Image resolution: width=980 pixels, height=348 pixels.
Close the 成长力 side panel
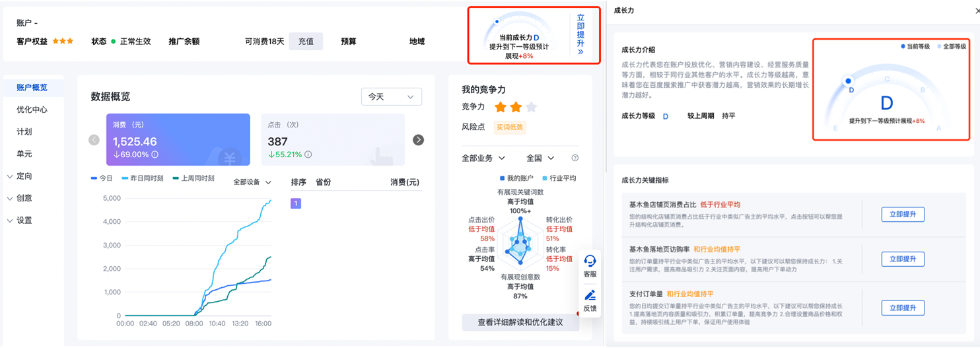click(x=977, y=11)
